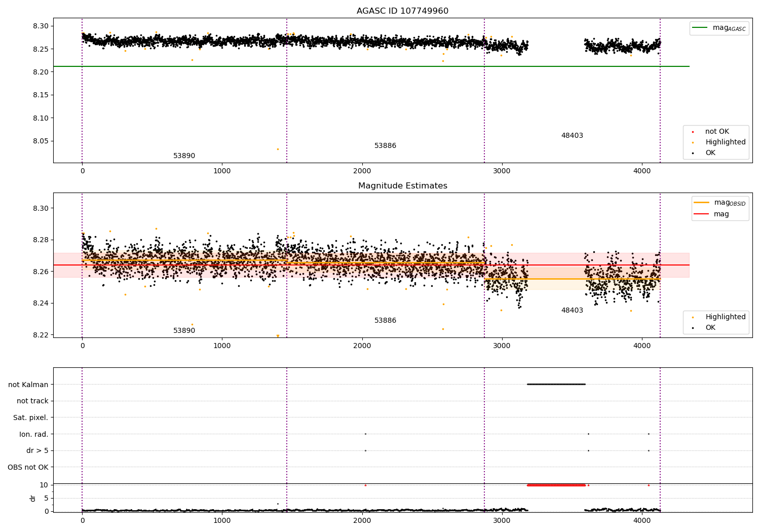Click the 8.05 y-axis tick label
Viewport: 760px width, 532px height.
click(41, 141)
